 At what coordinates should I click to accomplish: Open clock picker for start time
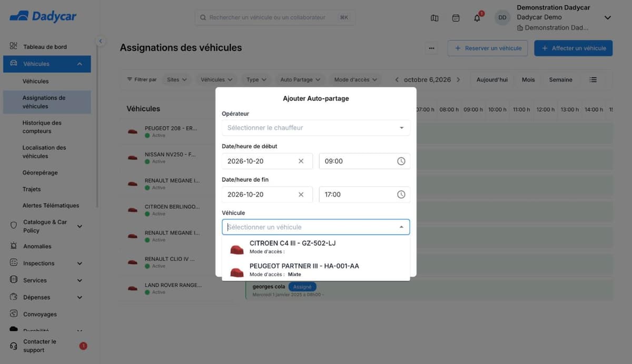tap(401, 161)
